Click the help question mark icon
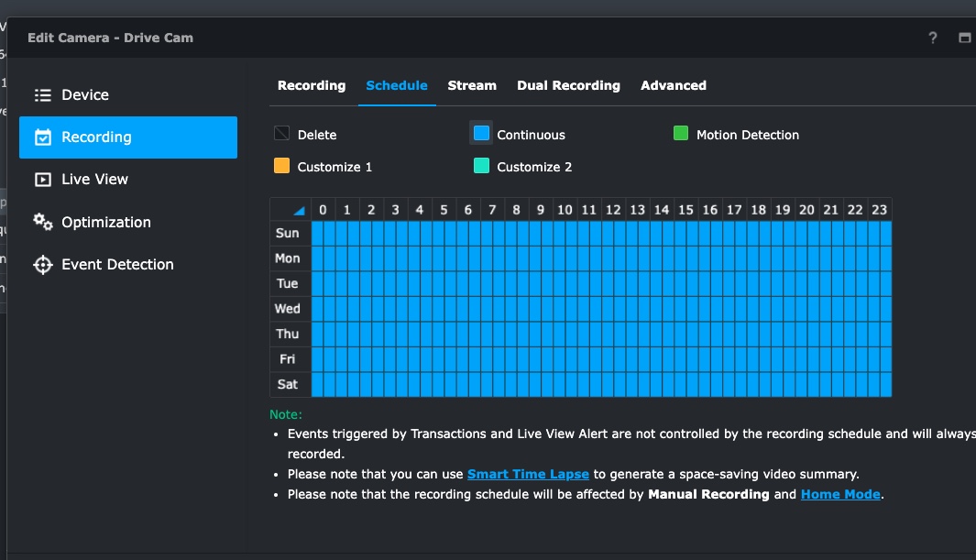The image size is (976, 560). pyautogui.click(x=932, y=38)
